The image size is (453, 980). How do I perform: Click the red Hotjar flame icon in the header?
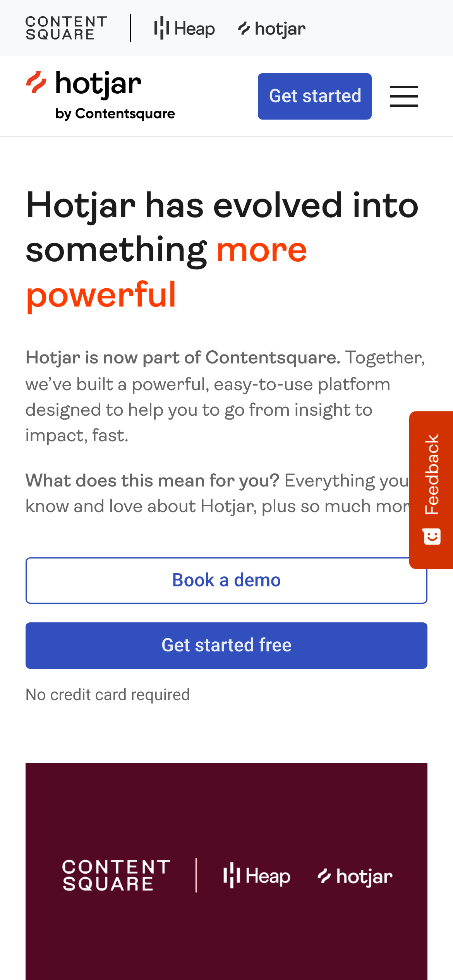coord(36,82)
